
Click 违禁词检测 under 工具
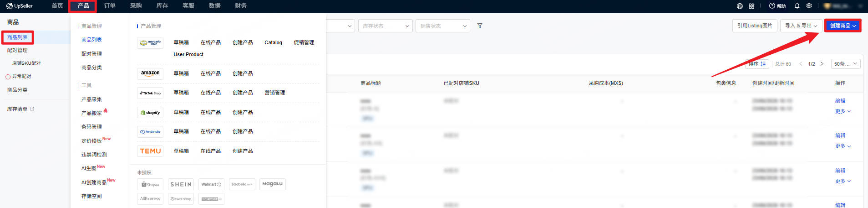coord(94,155)
